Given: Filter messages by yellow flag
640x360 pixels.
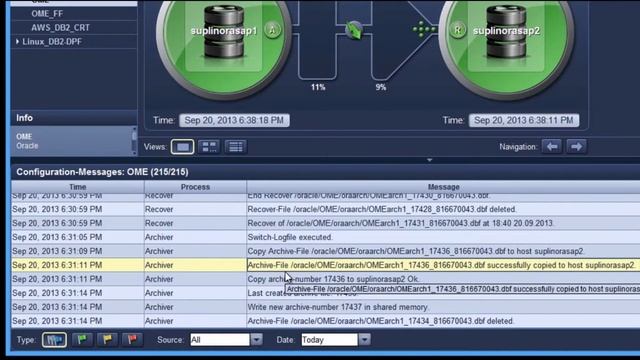Looking at the screenshot, I should [x=107, y=340].
